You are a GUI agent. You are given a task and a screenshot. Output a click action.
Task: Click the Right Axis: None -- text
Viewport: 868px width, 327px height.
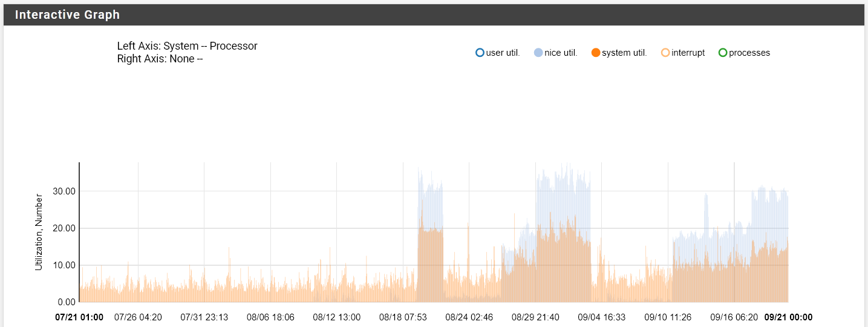160,59
